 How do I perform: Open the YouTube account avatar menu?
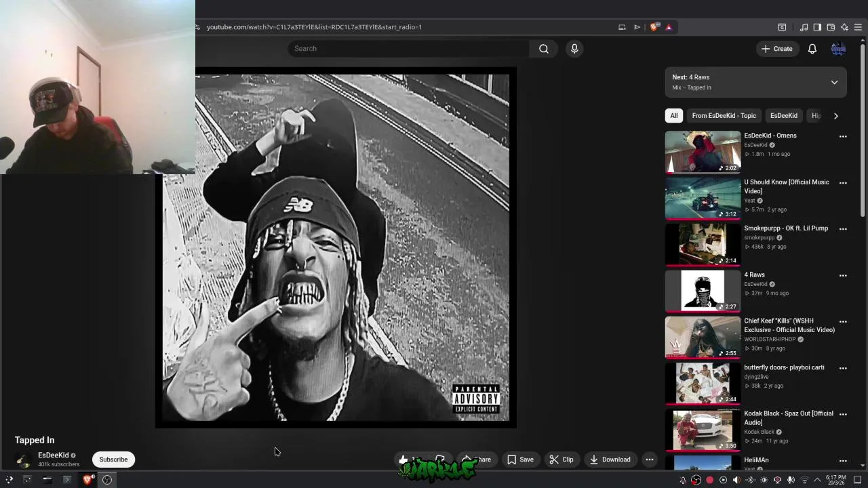[838, 49]
